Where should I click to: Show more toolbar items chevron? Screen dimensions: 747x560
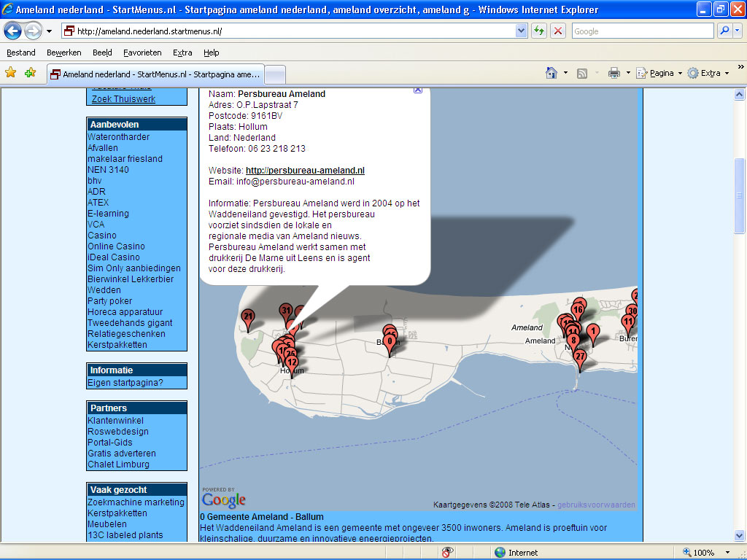tap(741, 67)
